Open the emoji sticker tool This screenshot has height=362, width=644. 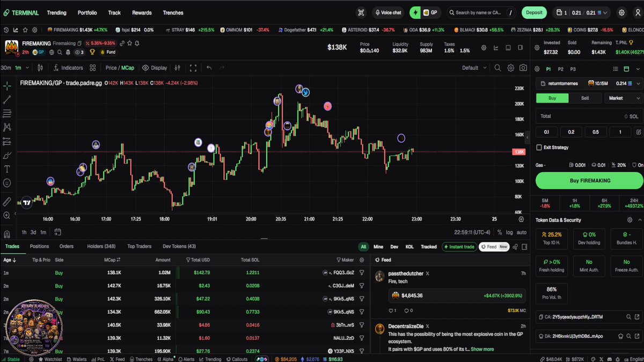click(7, 183)
